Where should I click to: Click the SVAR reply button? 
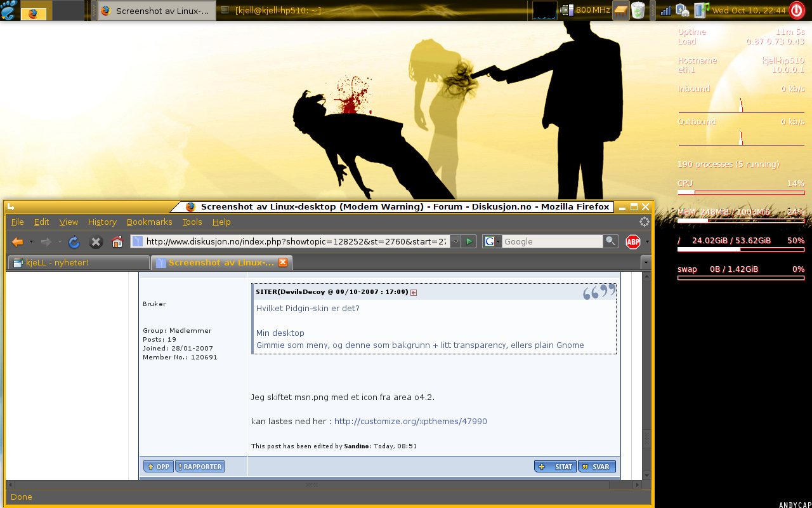(596, 467)
